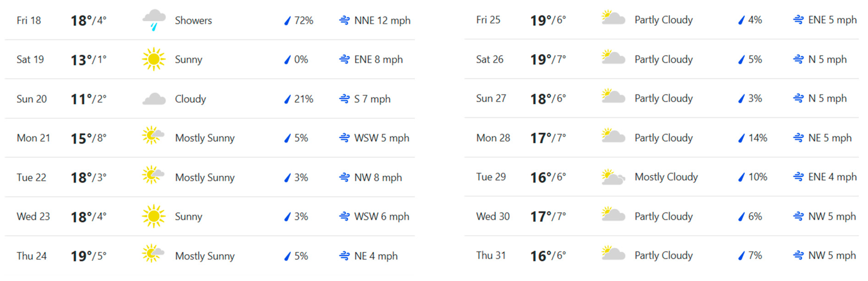The image size is (868, 281).
Task: Click the raindrop icon beside 72%
Action: (287, 21)
